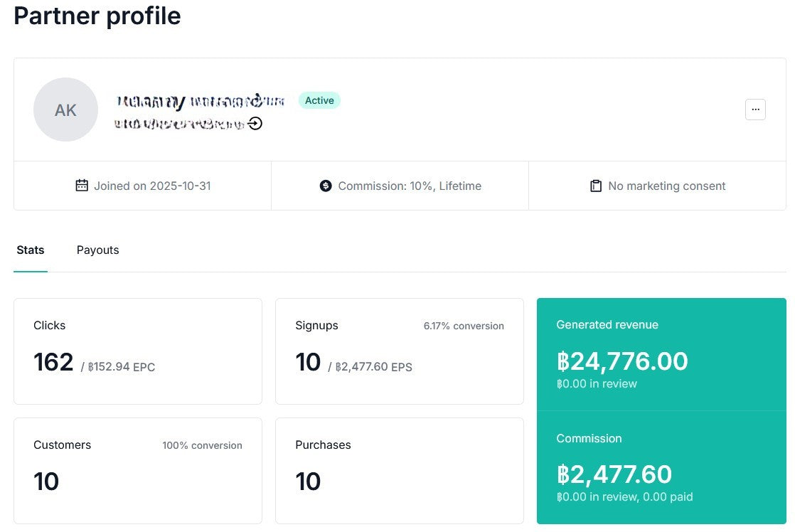
Task: Click the green Active status badge
Action: (x=319, y=100)
